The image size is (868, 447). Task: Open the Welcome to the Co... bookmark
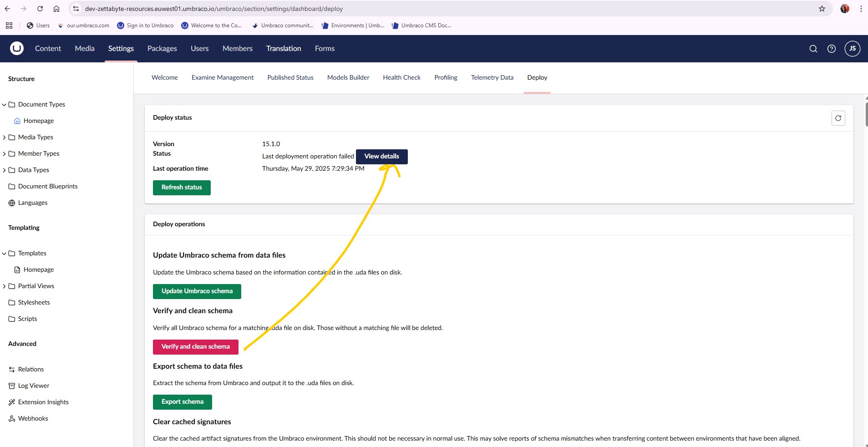pos(212,25)
